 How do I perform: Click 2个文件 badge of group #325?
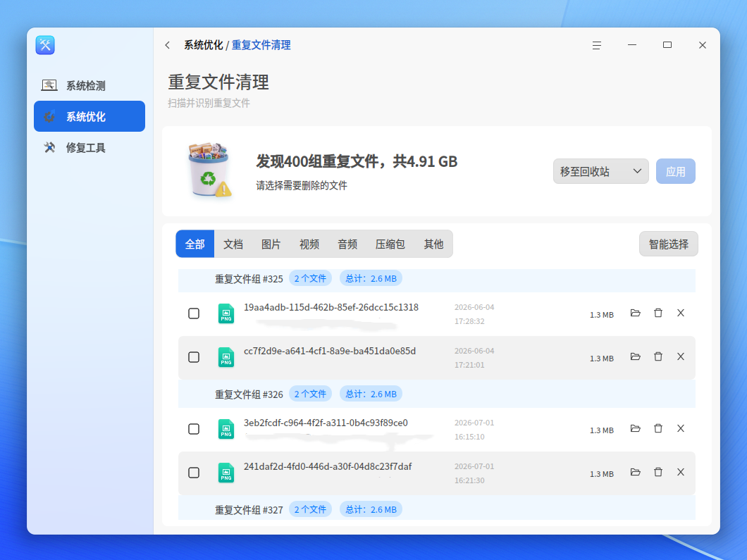(x=310, y=278)
